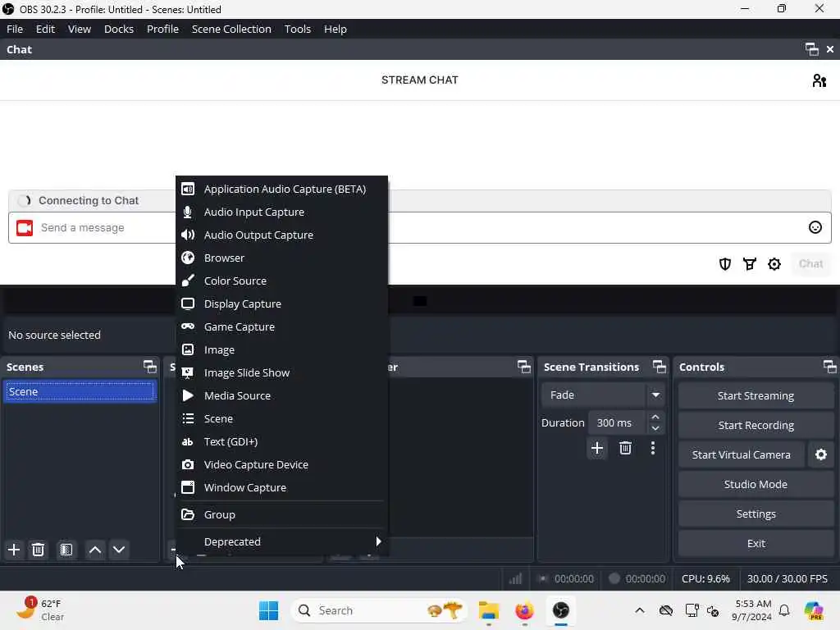Screen dimensions: 840x630
Task: Add a new scene with plus icon
Action: [14, 550]
